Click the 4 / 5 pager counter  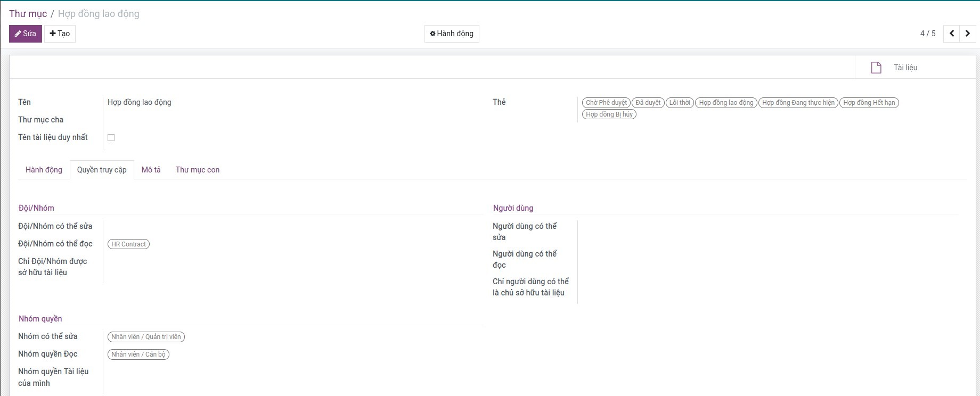pos(927,34)
